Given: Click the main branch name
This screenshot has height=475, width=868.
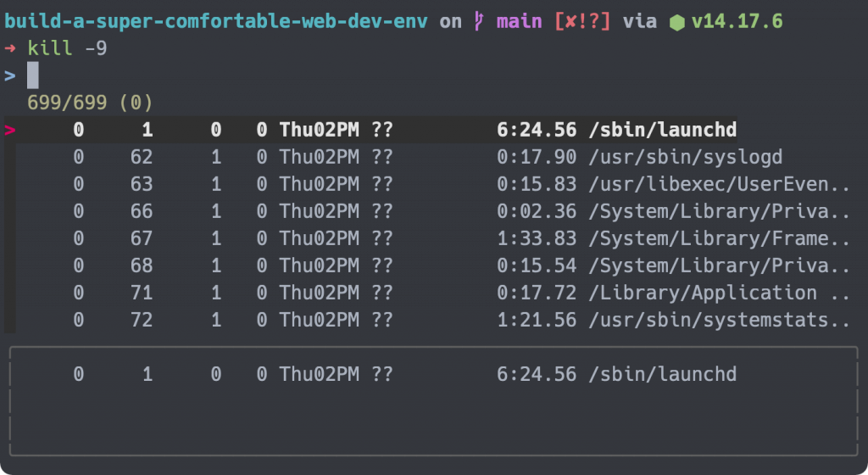Looking at the screenshot, I should pyautogui.click(x=520, y=21).
